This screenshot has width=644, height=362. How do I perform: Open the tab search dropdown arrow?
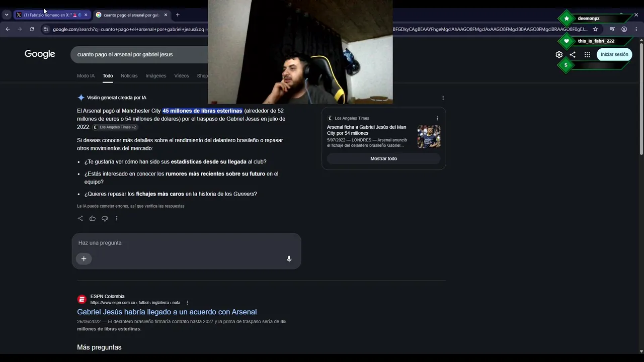pos(7,15)
